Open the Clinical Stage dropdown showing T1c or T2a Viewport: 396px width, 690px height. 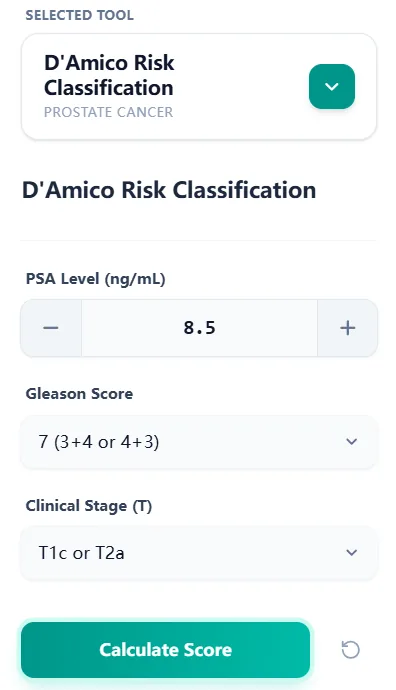tap(199, 553)
